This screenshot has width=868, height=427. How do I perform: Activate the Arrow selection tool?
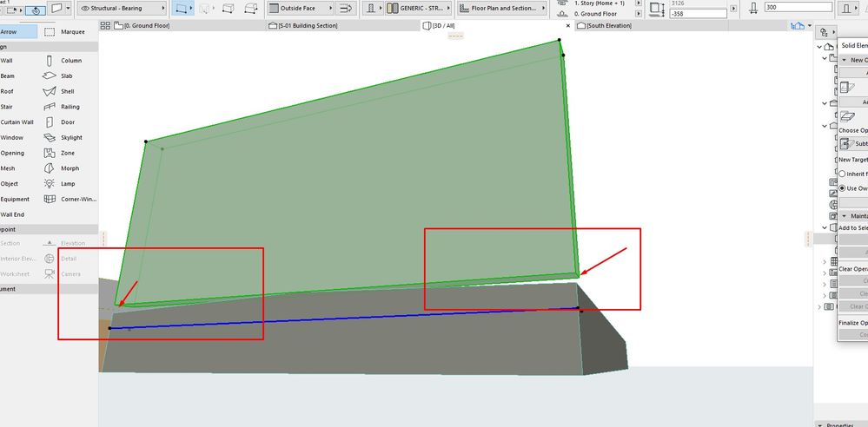click(x=19, y=31)
